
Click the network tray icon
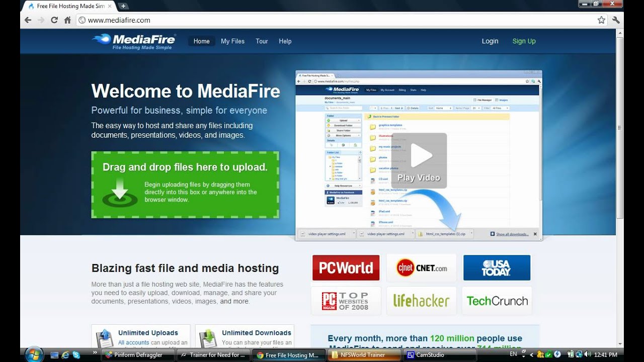pos(578,355)
